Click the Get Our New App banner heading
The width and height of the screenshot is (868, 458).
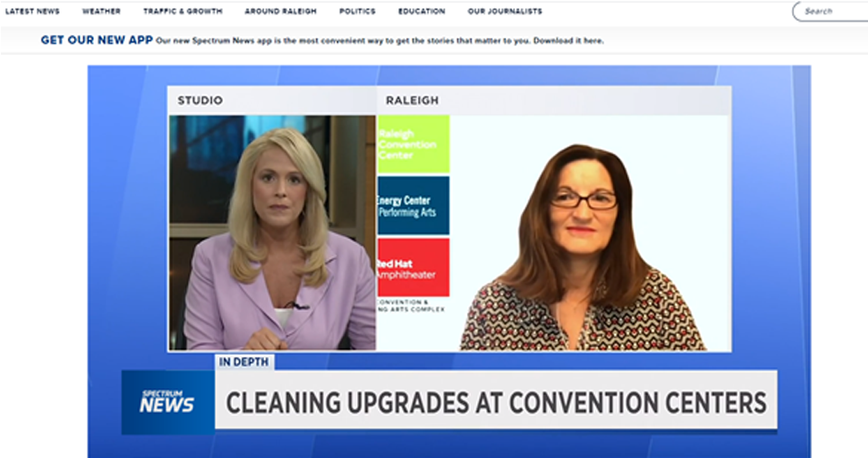click(x=97, y=40)
